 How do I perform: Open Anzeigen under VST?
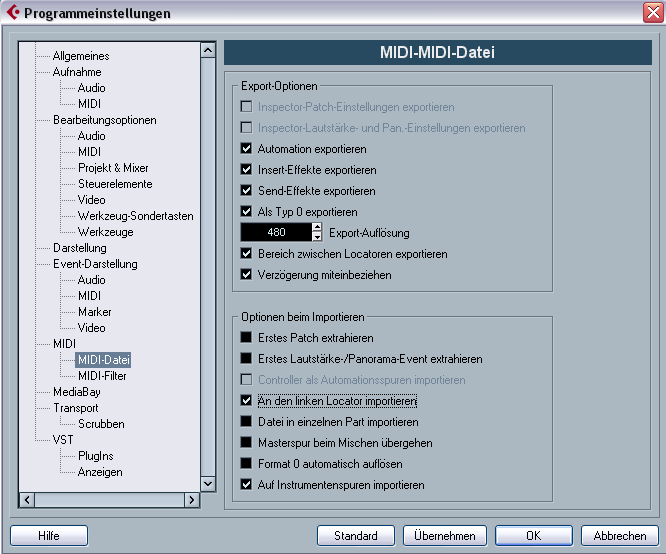coord(100,472)
